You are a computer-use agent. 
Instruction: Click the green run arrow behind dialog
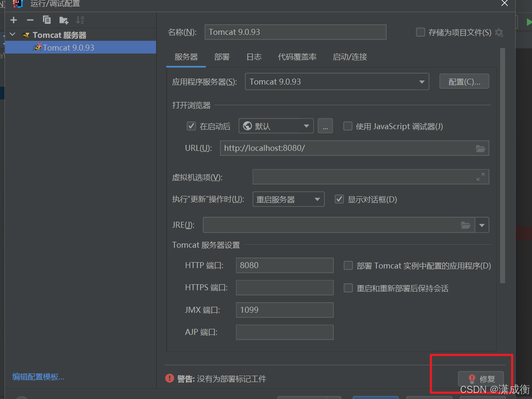click(529, 22)
